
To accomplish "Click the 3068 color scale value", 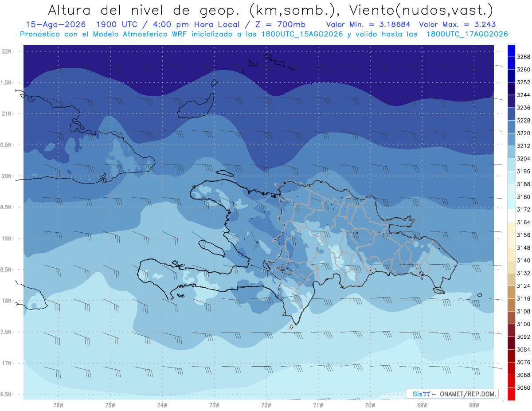I will pyautogui.click(x=524, y=375).
